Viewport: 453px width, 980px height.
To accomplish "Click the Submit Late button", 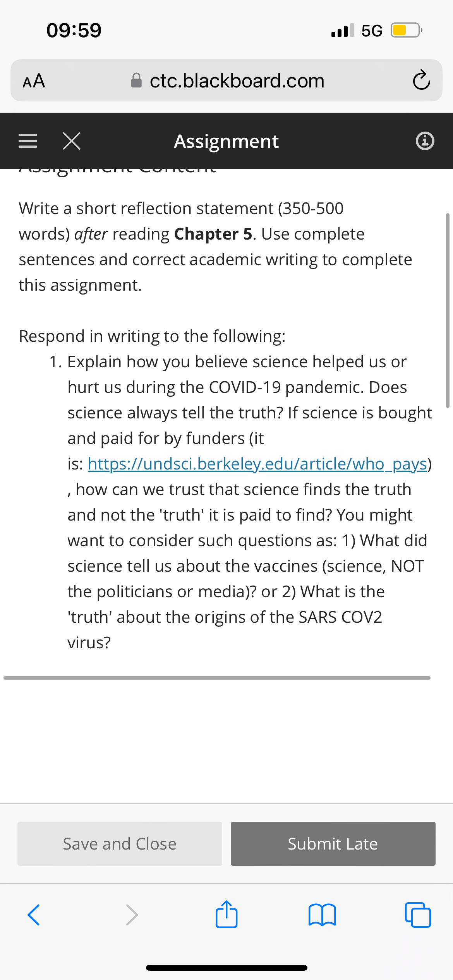I will pyautogui.click(x=333, y=844).
